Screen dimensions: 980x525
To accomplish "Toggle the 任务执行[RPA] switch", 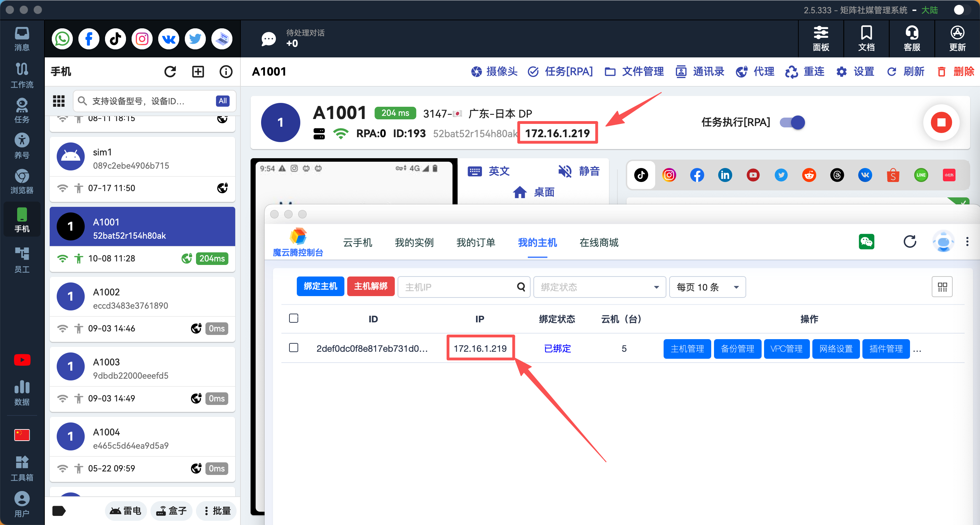I will [792, 122].
